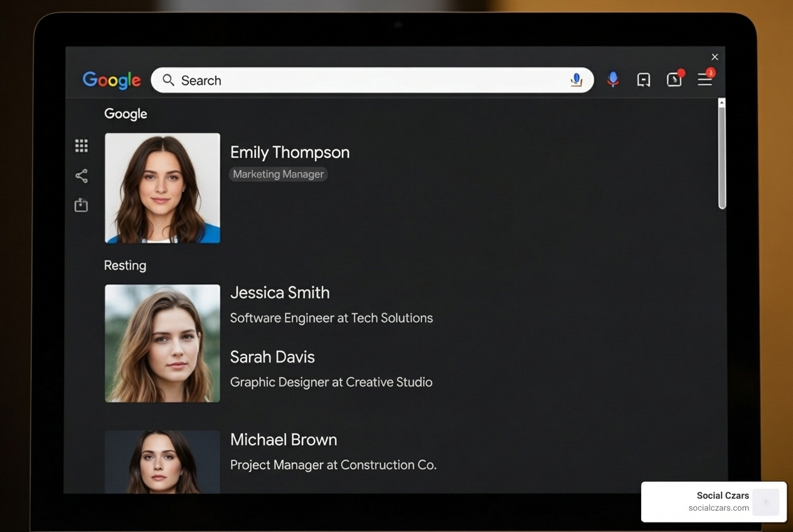Click the magnifier icon in search bar
This screenshot has height=532, width=793.
[x=168, y=80]
